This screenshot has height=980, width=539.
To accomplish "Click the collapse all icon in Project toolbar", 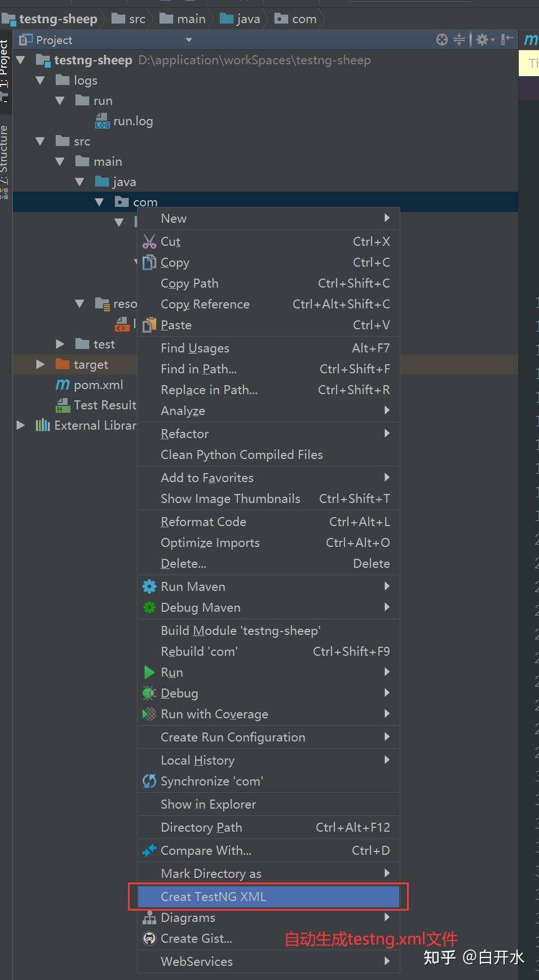I will [460, 39].
